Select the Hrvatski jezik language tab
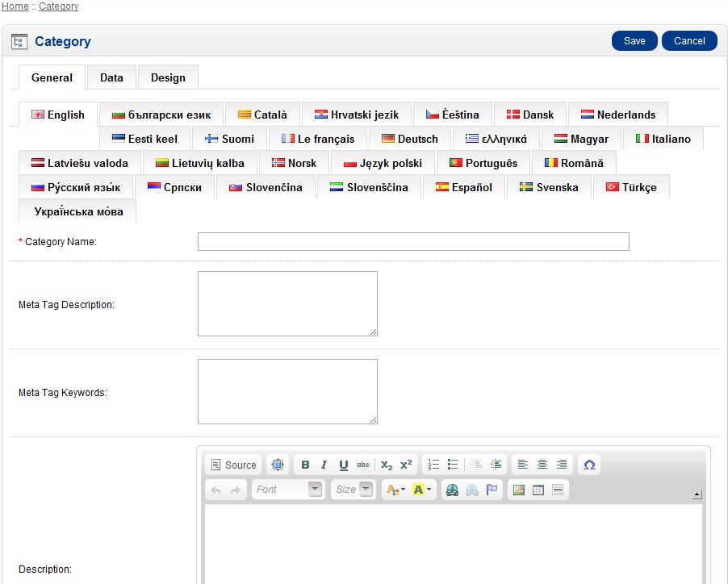 coord(357,115)
